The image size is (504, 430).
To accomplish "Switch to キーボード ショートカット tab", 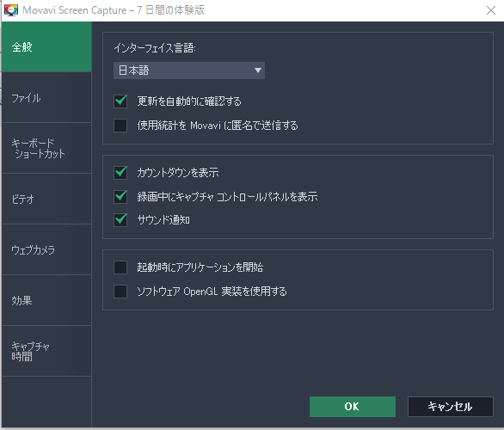I will [x=46, y=148].
